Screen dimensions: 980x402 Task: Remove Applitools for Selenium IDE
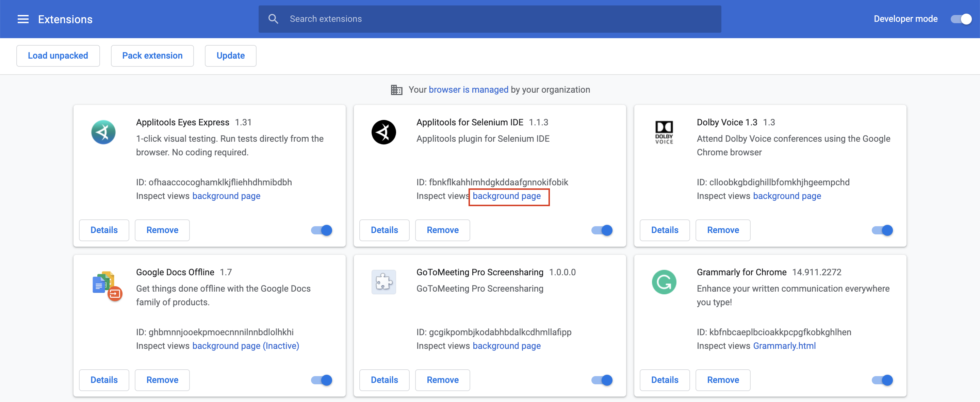[442, 230]
